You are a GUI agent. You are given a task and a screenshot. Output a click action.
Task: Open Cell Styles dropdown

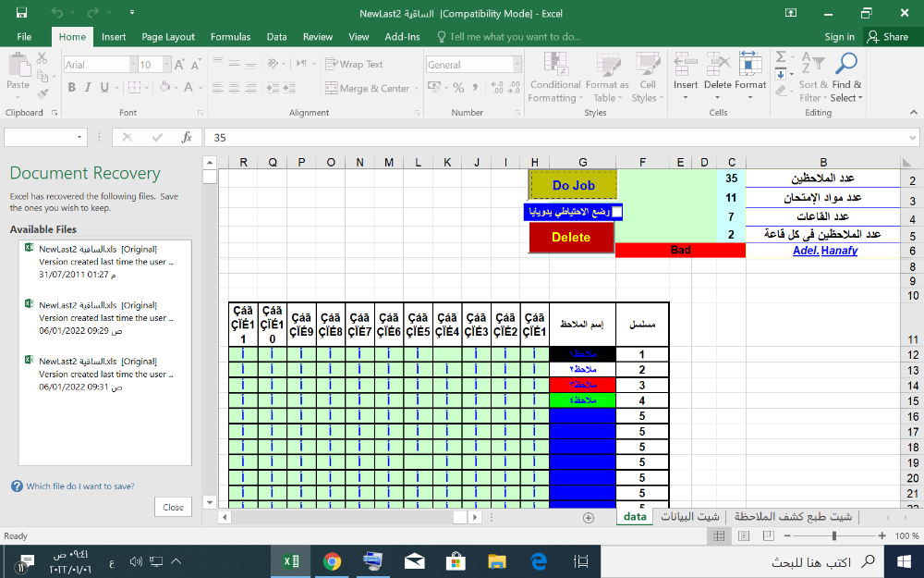pyautogui.click(x=648, y=77)
